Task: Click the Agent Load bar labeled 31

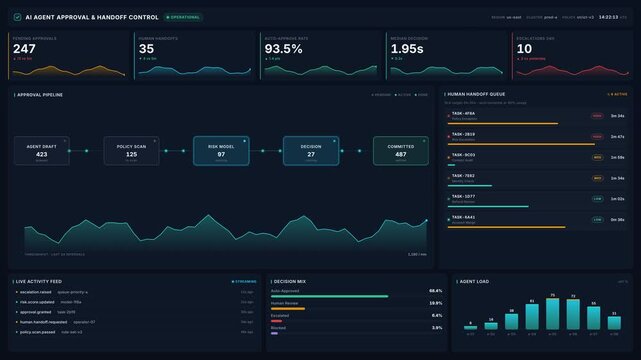Action: [x=614, y=323]
